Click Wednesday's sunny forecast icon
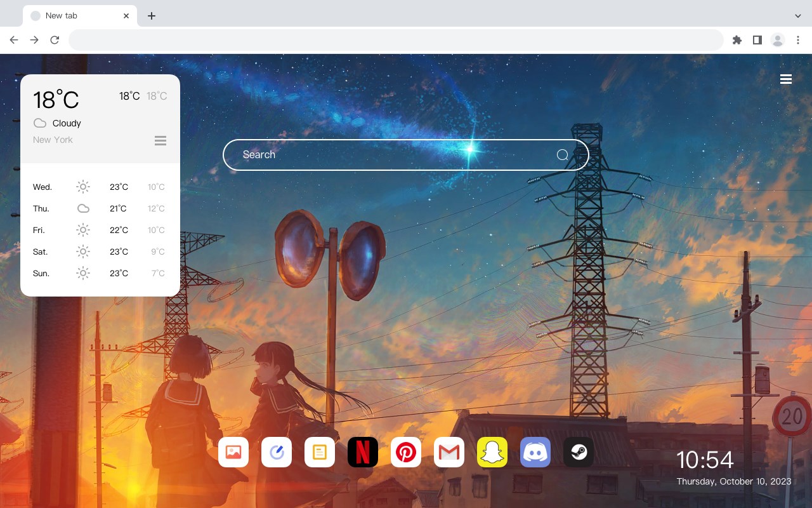The image size is (812, 508). [83, 187]
